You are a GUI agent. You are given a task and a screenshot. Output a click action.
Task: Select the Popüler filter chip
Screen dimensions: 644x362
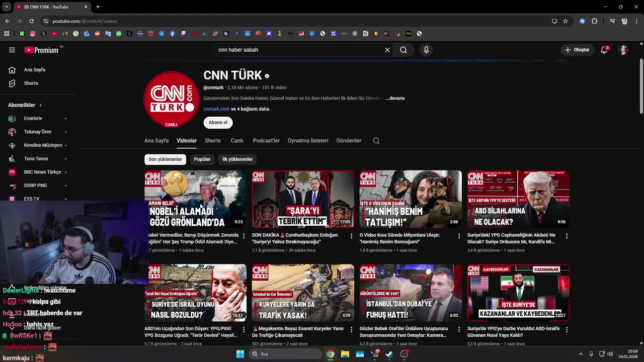[x=202, y=159]
